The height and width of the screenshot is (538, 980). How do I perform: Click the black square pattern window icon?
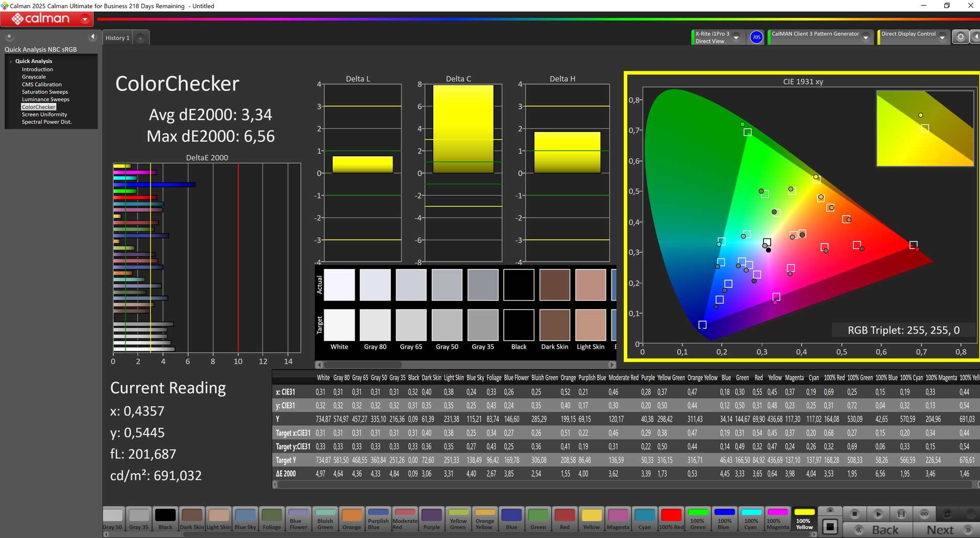[830, 526]
